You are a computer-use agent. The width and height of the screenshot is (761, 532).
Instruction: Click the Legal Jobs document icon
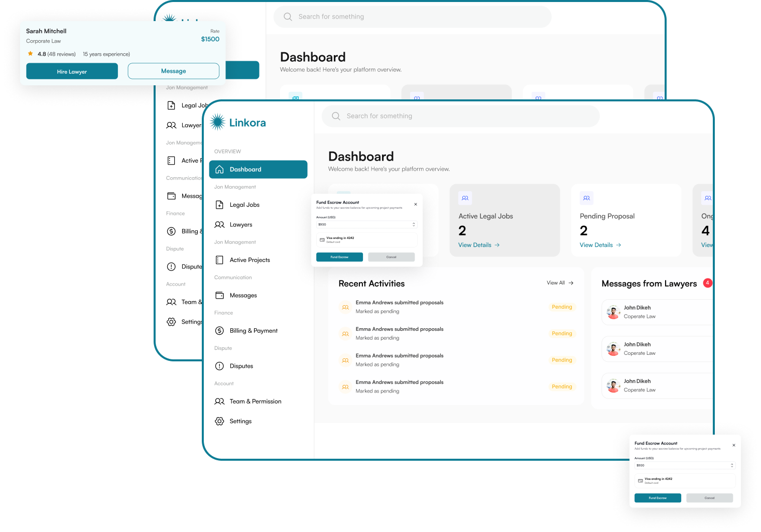(x=219, y=205)
